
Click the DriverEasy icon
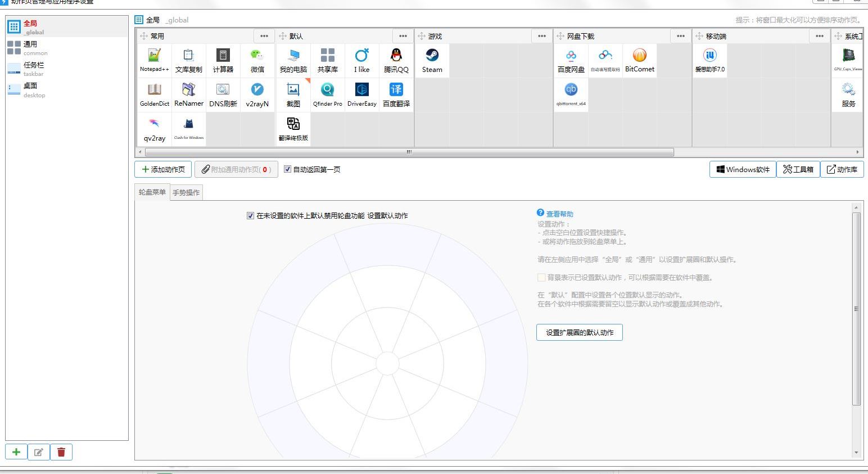pos(362,95)
